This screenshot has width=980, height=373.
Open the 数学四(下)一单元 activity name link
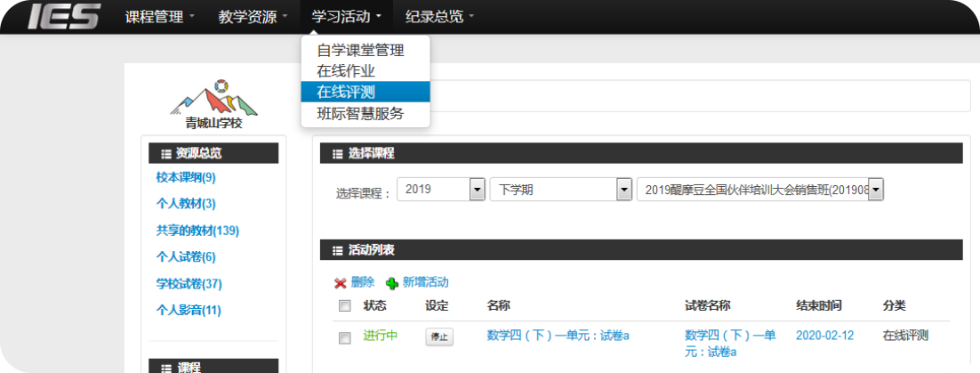point(558,336)
